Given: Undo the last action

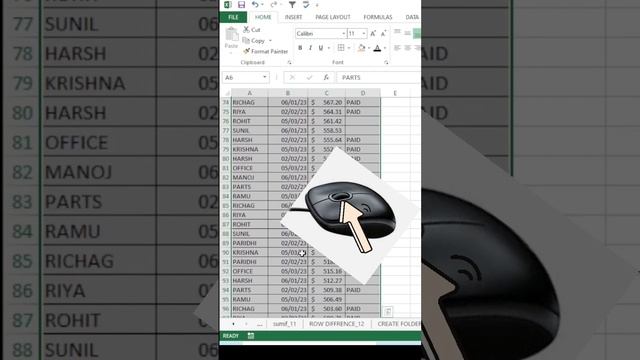Looking at the screenshot, I should tap(255, 4).
